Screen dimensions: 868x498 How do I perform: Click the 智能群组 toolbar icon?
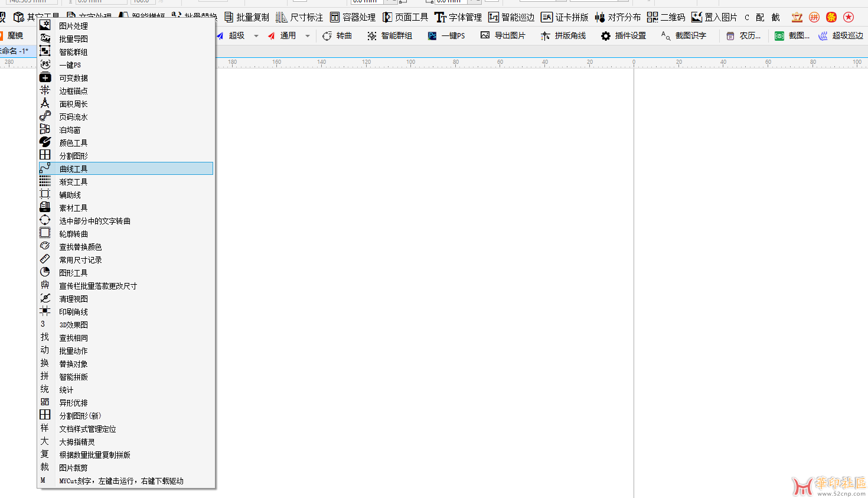point(372,36)
